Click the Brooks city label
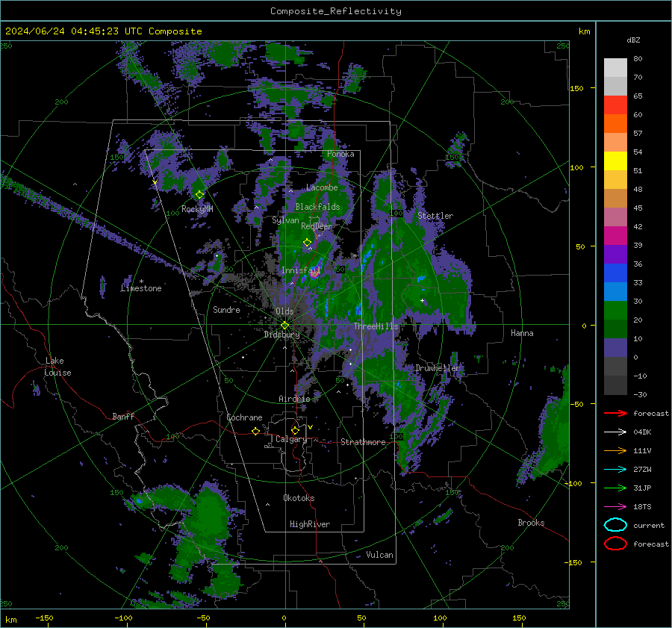This screenshot has height=628, width=672. tap(531, 523)
